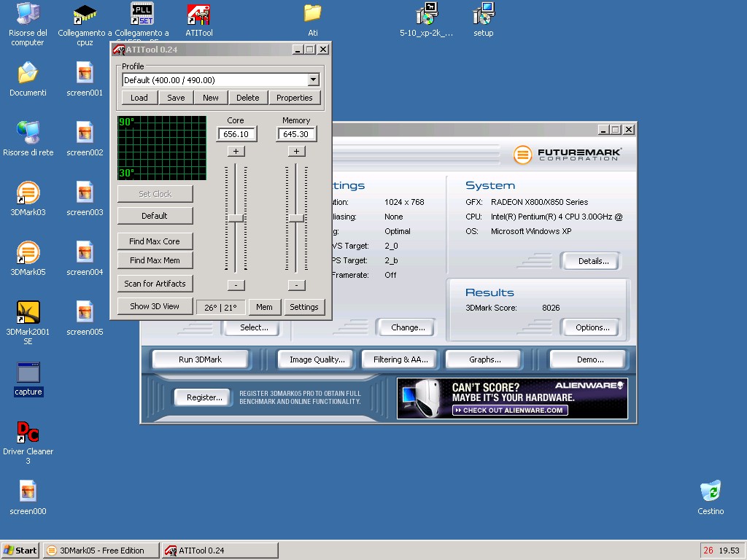Click the Memory clock value field
This screenshot has width=747, height=560.
[x=296, y=134]
